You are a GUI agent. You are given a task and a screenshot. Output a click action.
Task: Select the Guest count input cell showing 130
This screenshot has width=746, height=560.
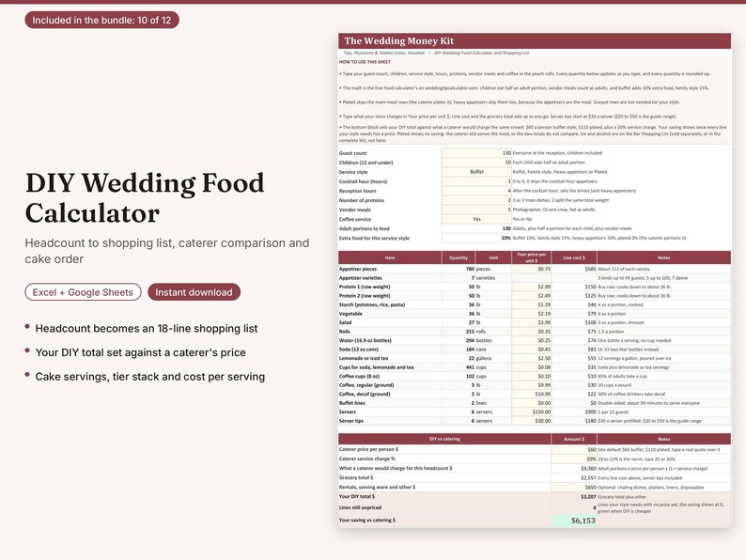476,153
